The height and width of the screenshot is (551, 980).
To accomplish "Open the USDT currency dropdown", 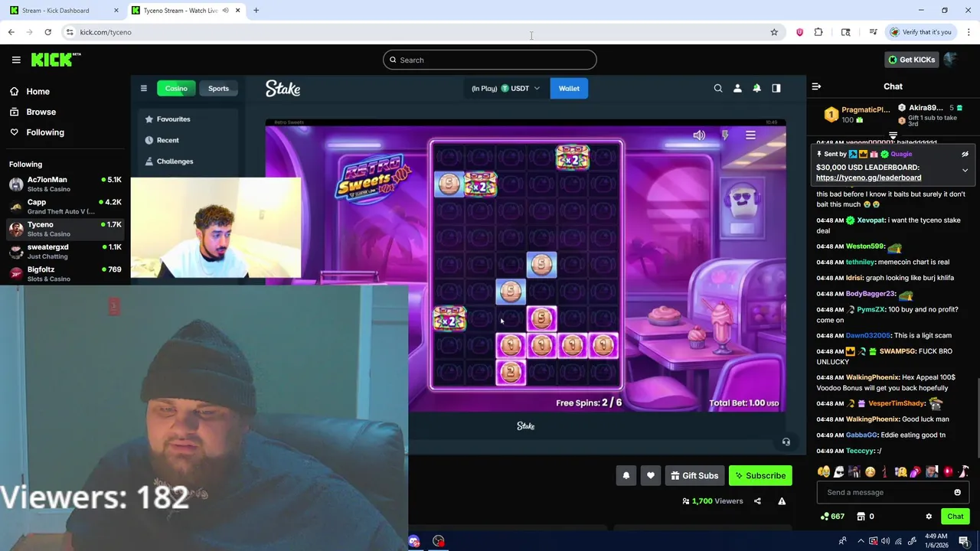I will coord(505,88).
